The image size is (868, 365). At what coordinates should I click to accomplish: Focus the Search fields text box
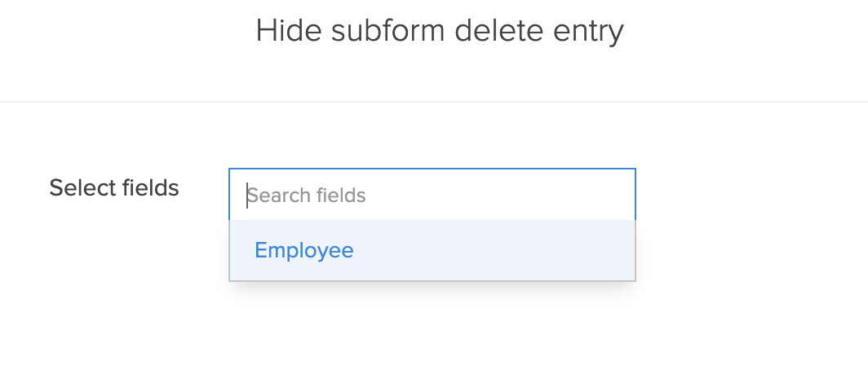pyautogui.click(x=432, y=195)
